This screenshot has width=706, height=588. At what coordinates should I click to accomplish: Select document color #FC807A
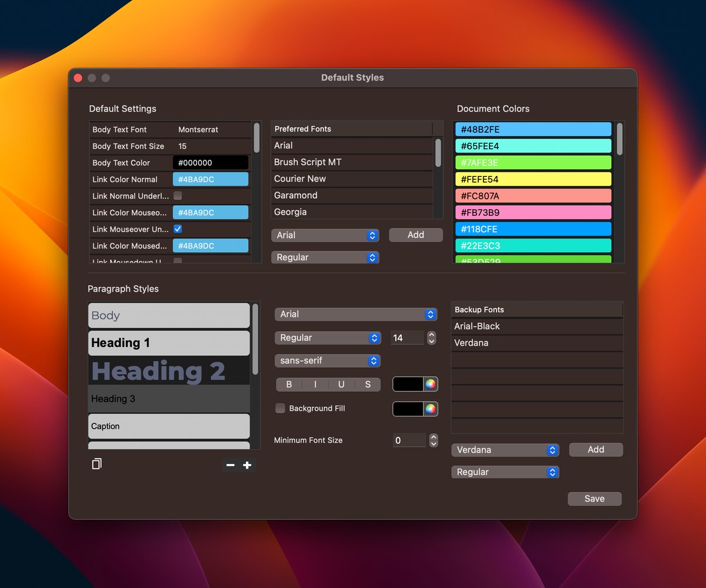coord(533,196)
